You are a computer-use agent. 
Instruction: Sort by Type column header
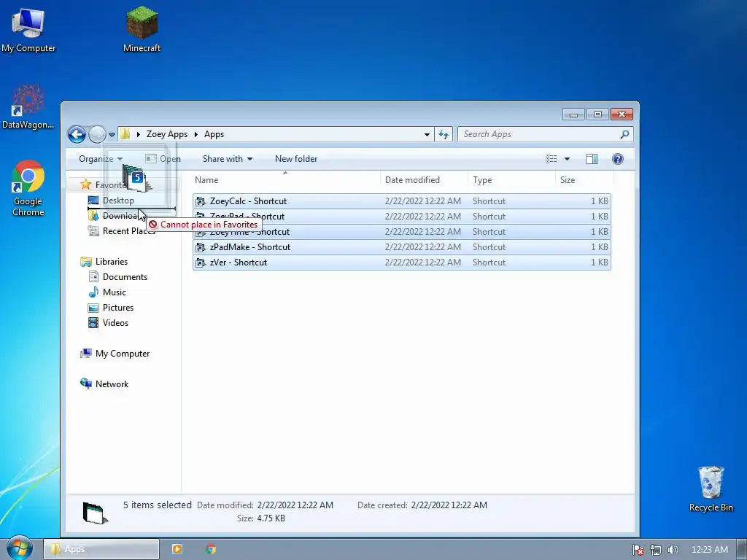click(511, 180)
